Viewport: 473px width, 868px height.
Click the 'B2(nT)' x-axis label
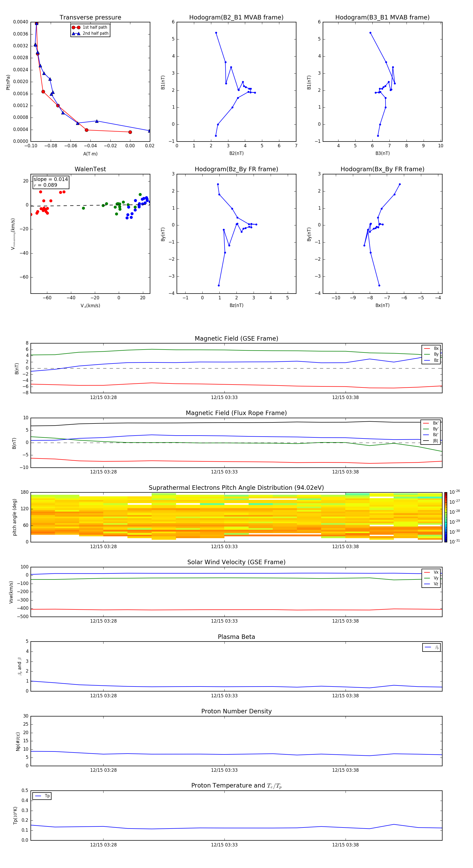(236, 153)
